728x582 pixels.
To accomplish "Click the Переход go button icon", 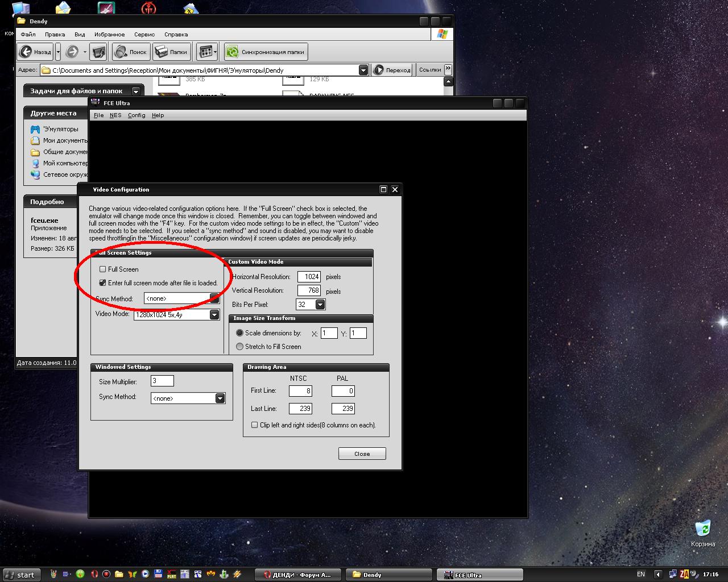I will pyautogui.click(x=378, y=70).
